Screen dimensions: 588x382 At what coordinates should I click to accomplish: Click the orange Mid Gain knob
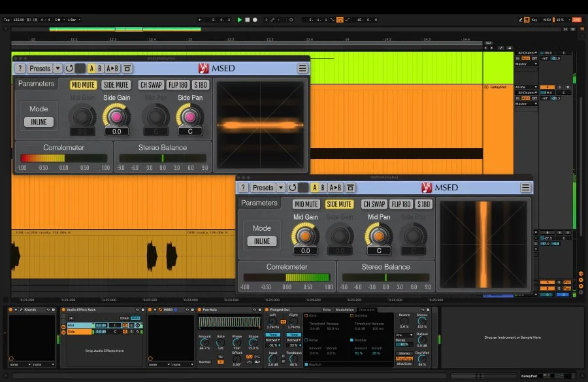(x=306, y=236)
